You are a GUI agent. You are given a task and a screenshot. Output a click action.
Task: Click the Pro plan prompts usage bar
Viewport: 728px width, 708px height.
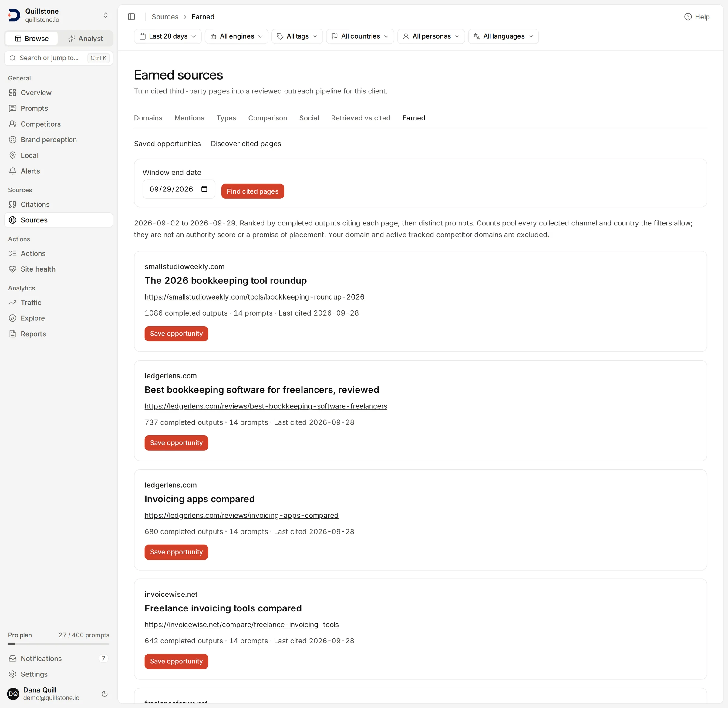click(x=58, y=644)
